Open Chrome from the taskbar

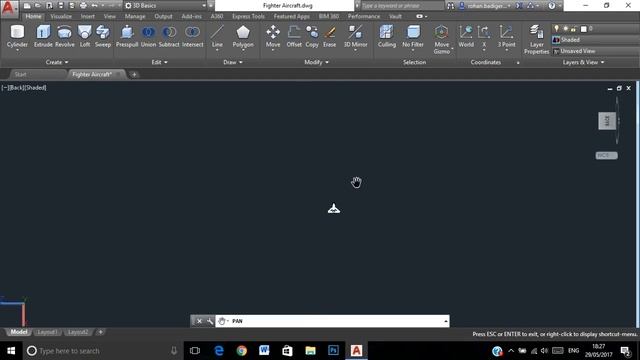pyautogui.click(x=242, y=351)
